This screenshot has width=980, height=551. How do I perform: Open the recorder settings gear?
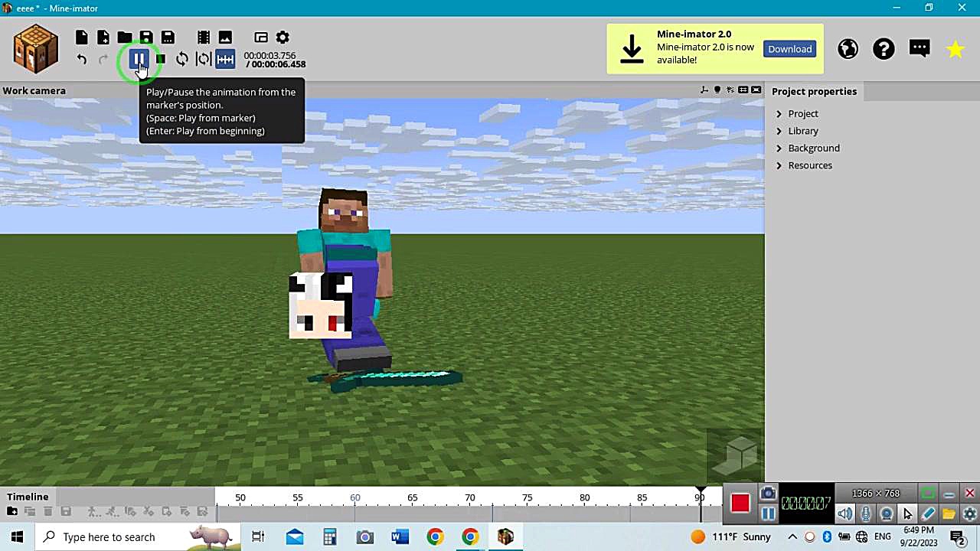point(969,514)
